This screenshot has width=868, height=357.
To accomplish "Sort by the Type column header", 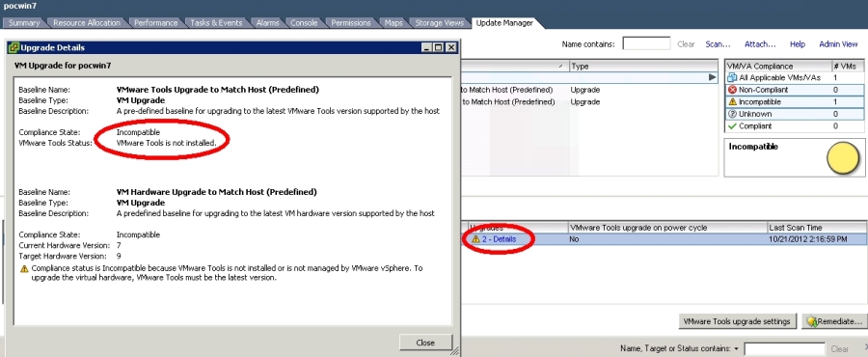I will (645, 66).
